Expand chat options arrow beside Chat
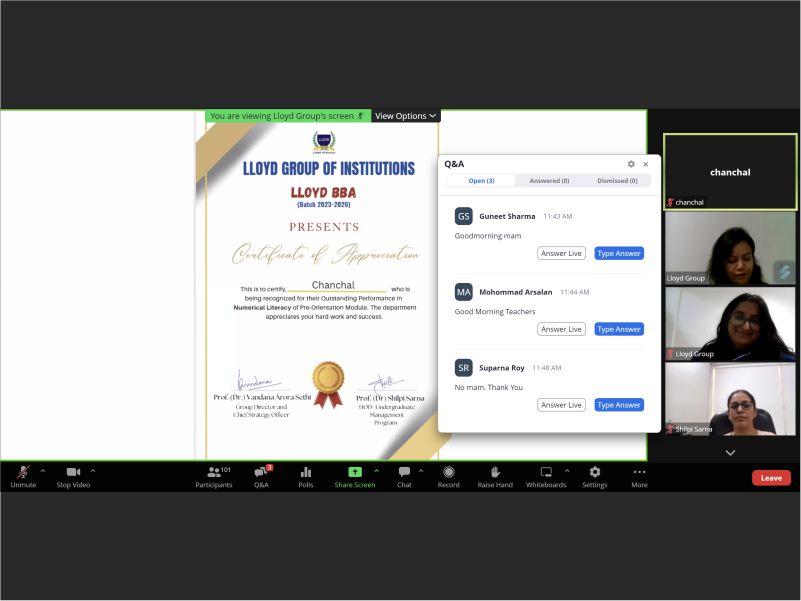Image resolution: width=801 pixels, height=601 pixels. click(421, 471)
